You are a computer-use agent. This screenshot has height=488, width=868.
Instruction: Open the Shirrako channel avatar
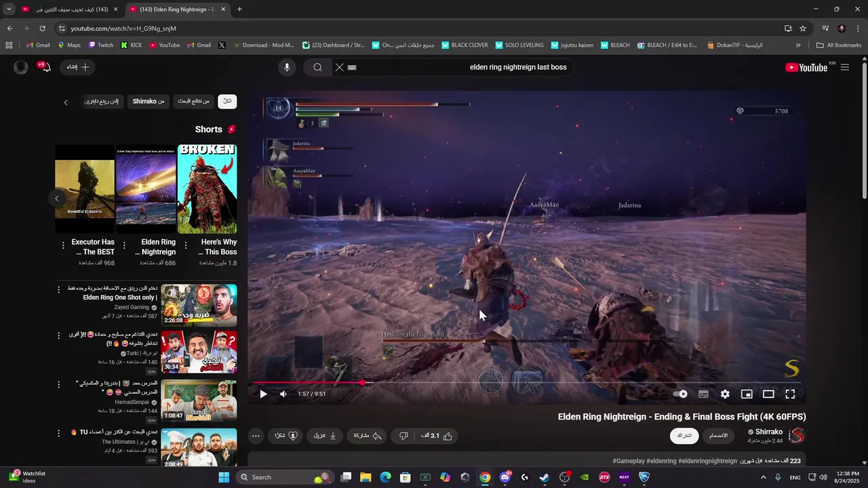[x=797, y=436]
